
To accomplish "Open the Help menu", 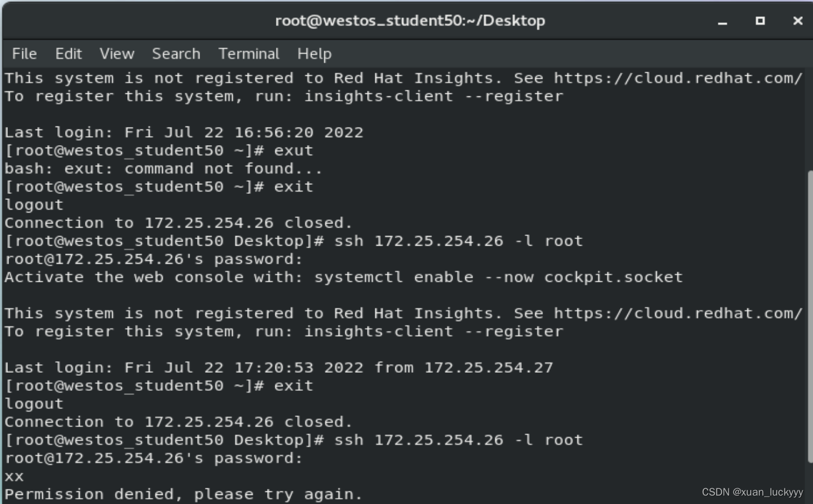I will 314,54.
